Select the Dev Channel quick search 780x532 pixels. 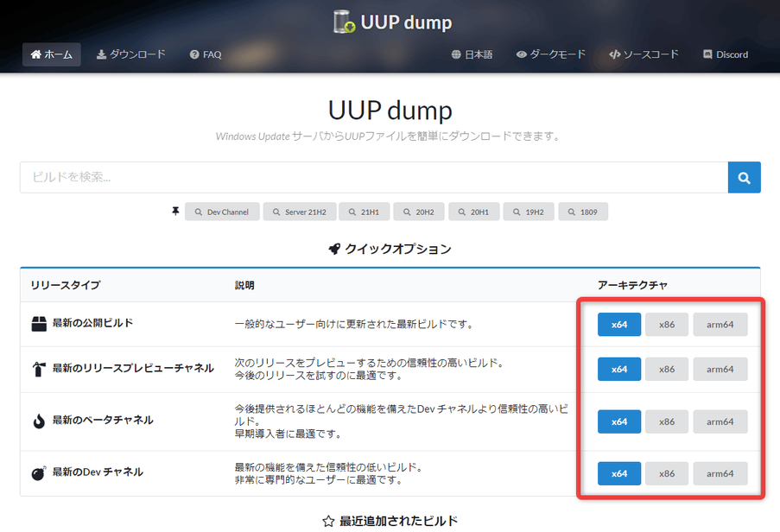point(222,212)
